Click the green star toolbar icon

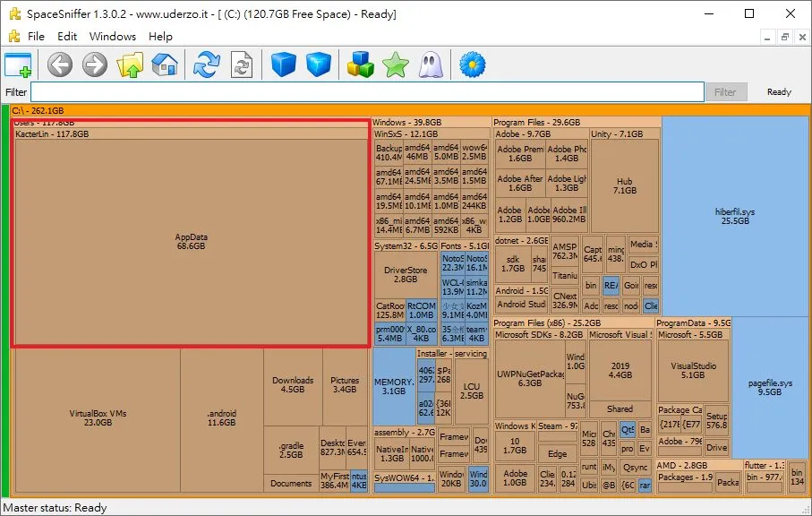396,65
